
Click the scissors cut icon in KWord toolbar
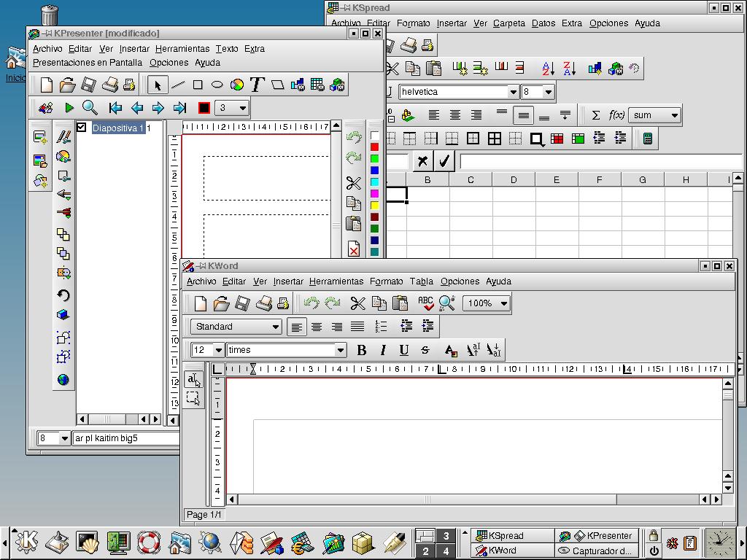pyautogui.click(x=357, y=303)
